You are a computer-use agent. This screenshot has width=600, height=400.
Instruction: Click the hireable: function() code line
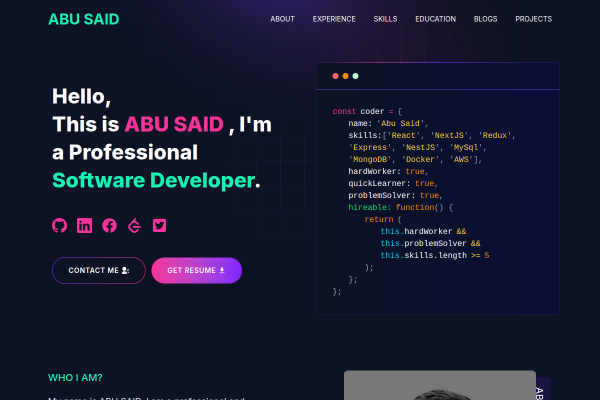tap(401, 207)
